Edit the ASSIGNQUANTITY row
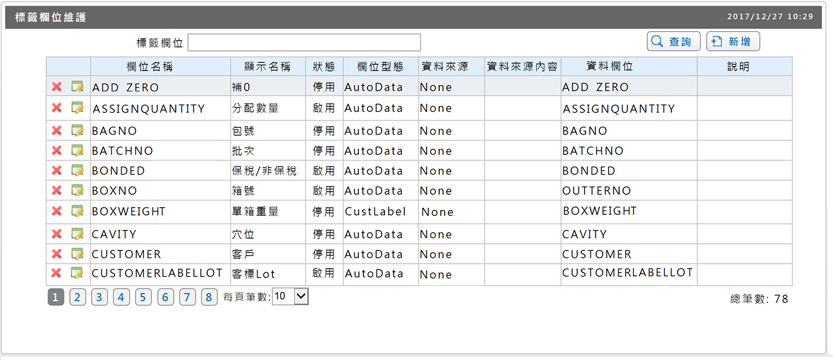This screenshot has height=360, width=834. point(78,108)
